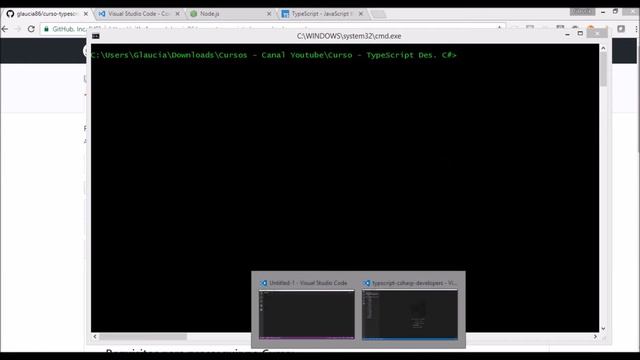Switch to the glaucia86/curso-typescript Chrome tab

pyautogui.click(x=47, y=13)
